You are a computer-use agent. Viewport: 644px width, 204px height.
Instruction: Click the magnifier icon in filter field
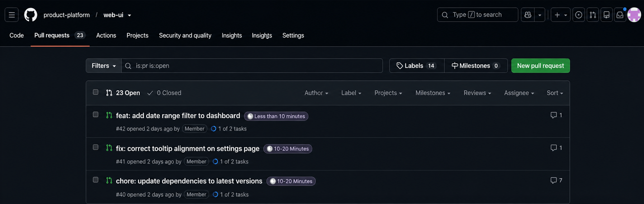click(128, 66)
